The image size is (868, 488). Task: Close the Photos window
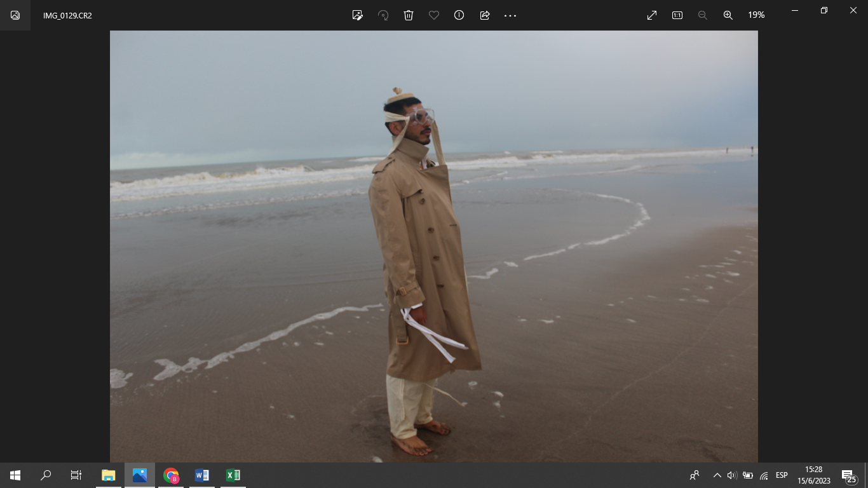tap(853, 10)
